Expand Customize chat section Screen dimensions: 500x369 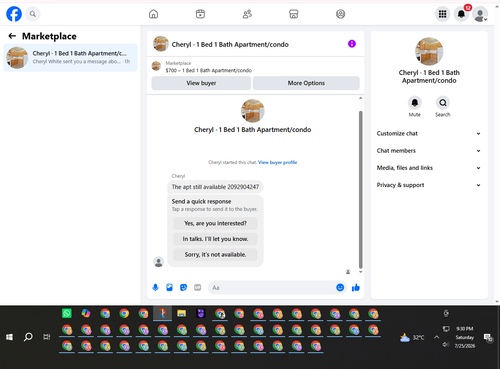click(x=429, y=133)
